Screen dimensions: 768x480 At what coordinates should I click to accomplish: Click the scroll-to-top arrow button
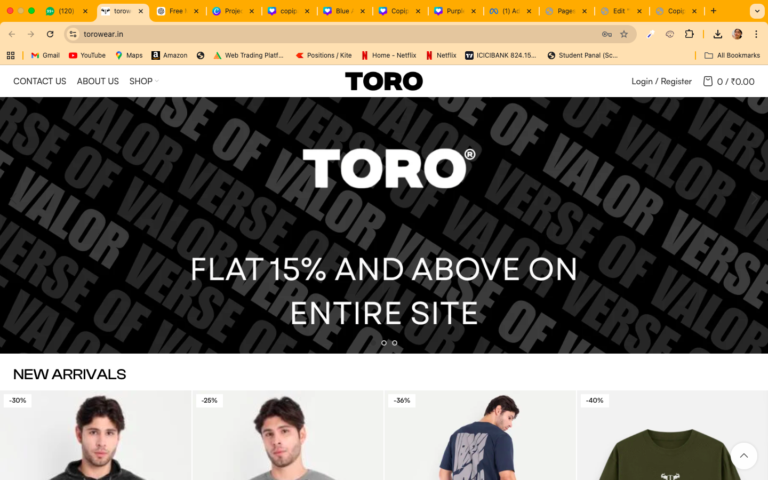click(x=744, y=456)
